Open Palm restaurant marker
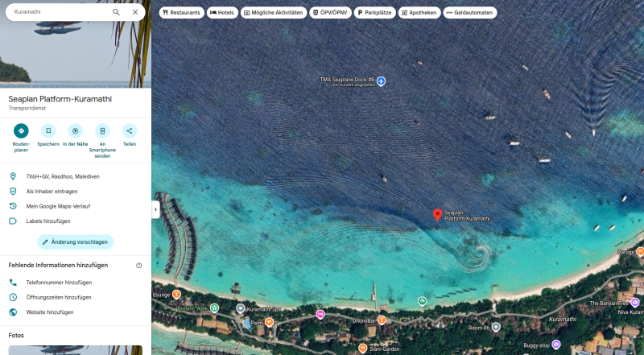Screen dimensions: 644x355 pos(269,322)
